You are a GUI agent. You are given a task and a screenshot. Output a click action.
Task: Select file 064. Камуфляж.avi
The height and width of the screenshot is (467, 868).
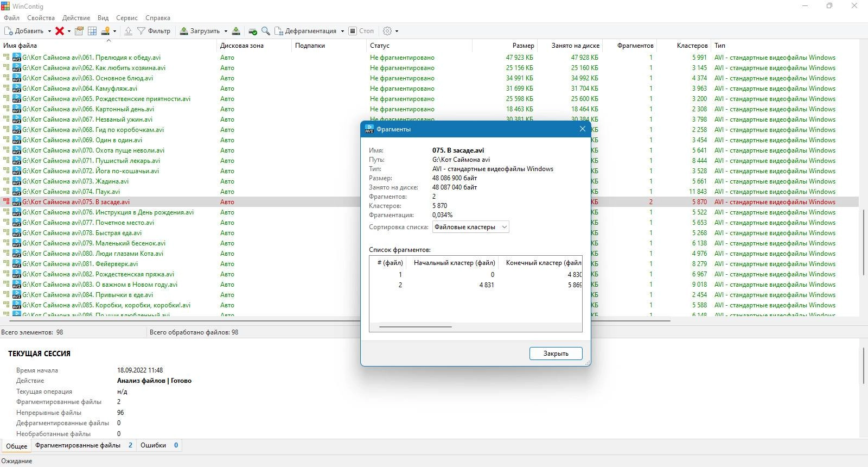(x=80, y=89)
